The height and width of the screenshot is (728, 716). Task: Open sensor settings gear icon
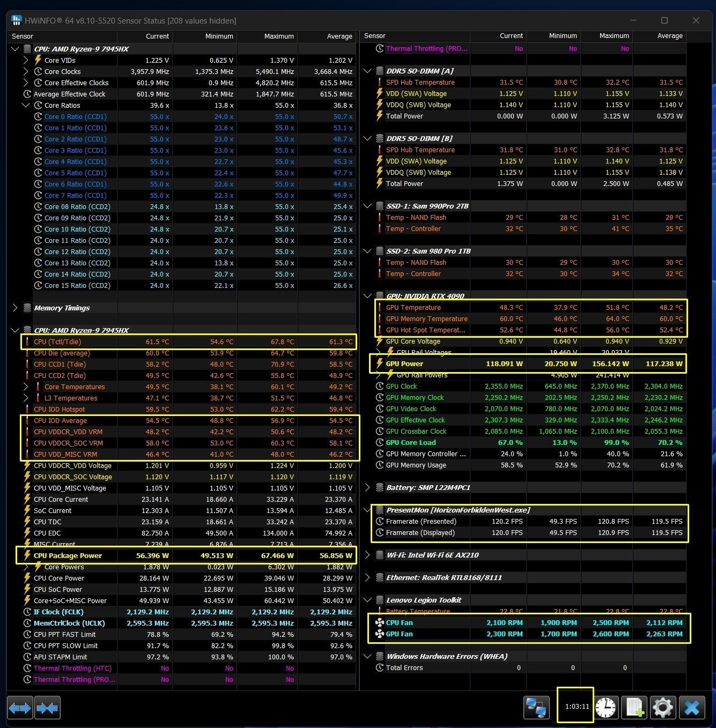point(662,708)
